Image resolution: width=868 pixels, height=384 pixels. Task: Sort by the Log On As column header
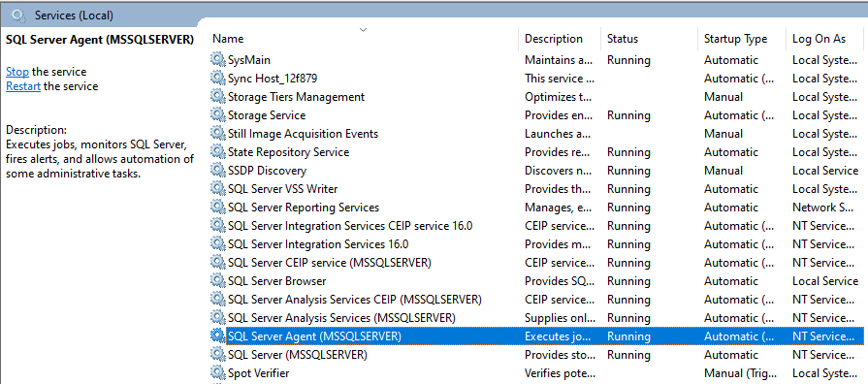820,39
